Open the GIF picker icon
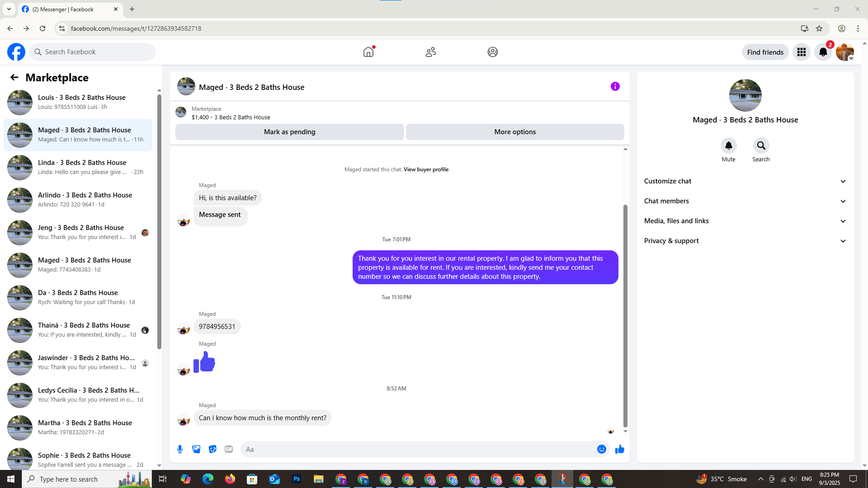The height and width of the screenshot is (488, 868). coord(229,449)
